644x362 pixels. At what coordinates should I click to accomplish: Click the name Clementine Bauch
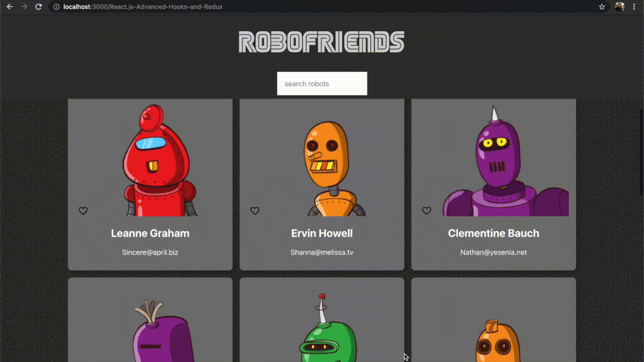pyautogui.click(x=494, y=233)
